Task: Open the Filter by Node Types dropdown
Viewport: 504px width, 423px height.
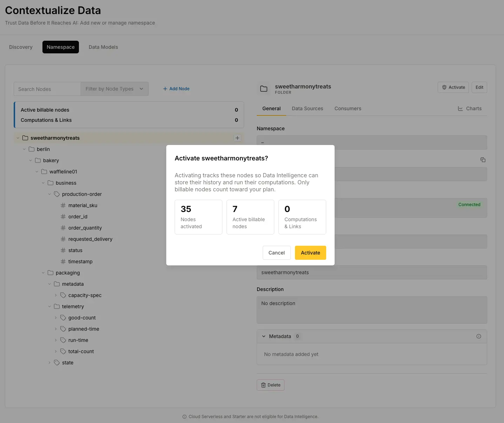Action: [115, 89]
